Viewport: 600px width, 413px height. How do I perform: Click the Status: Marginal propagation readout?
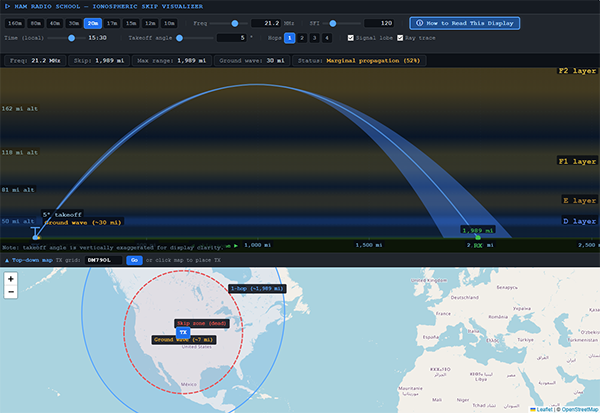coord(359,61)
